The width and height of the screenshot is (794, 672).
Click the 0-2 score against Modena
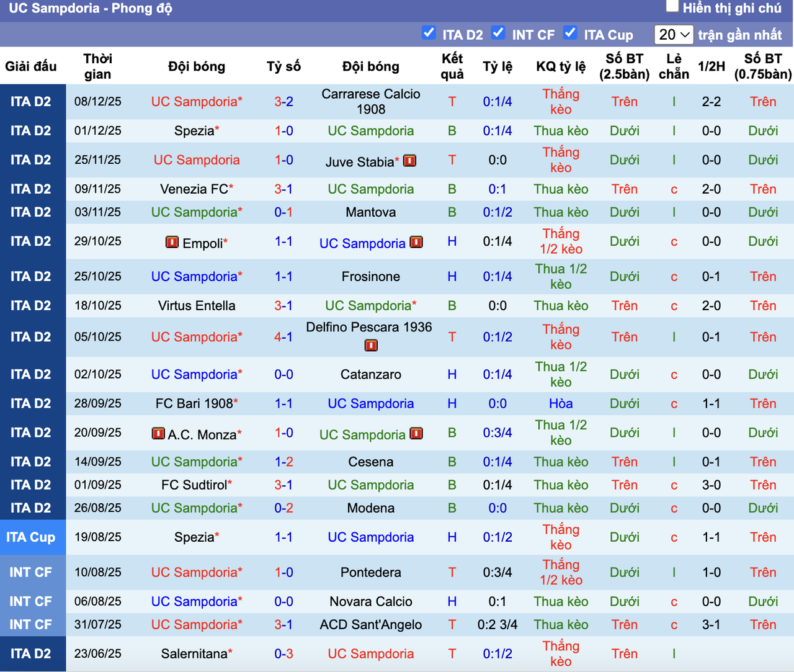click(x=284, y=508)
